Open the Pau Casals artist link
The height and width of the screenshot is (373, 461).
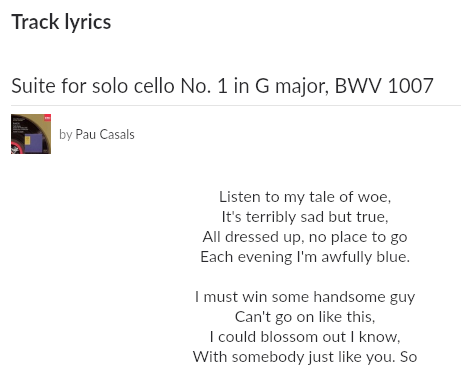click(105, 134)
